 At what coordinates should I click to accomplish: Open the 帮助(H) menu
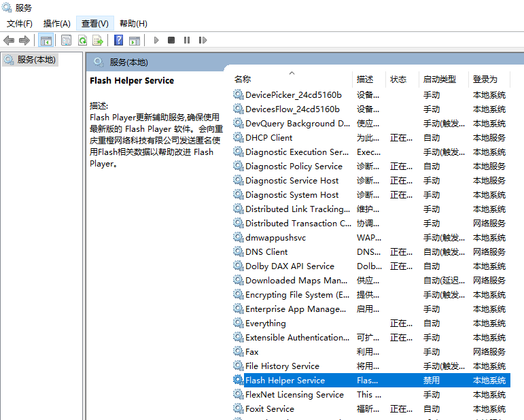133,24
